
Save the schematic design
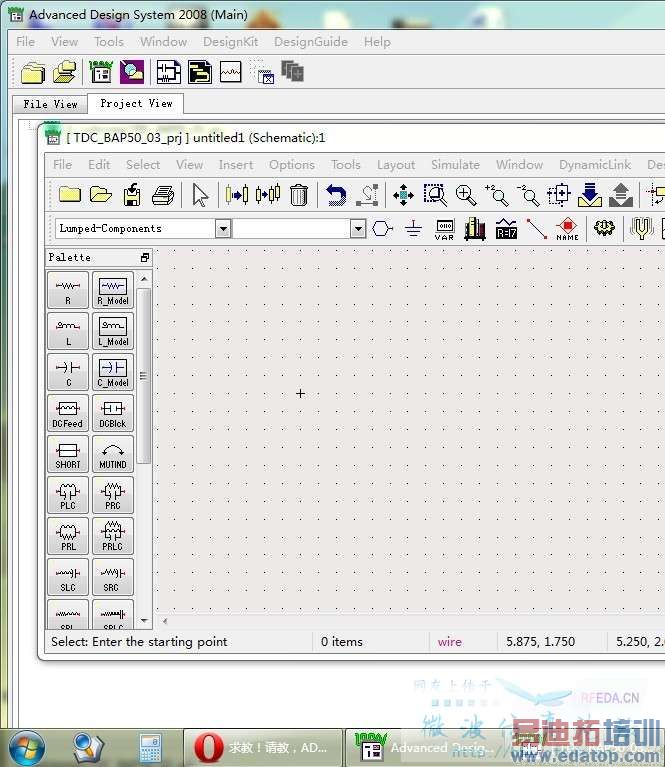pos(132,195)
